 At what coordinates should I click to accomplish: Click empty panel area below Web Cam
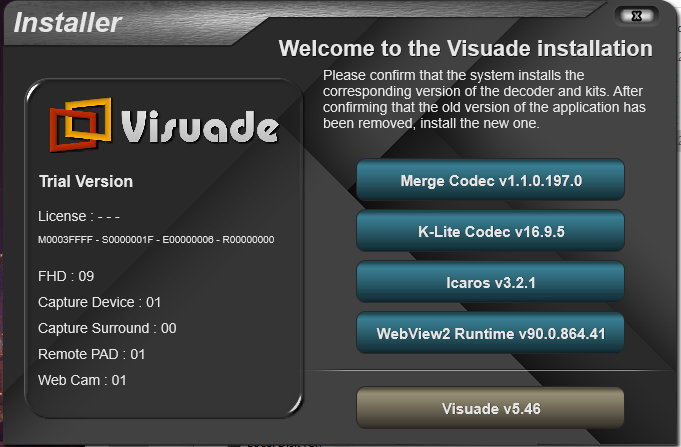point(160,400)
